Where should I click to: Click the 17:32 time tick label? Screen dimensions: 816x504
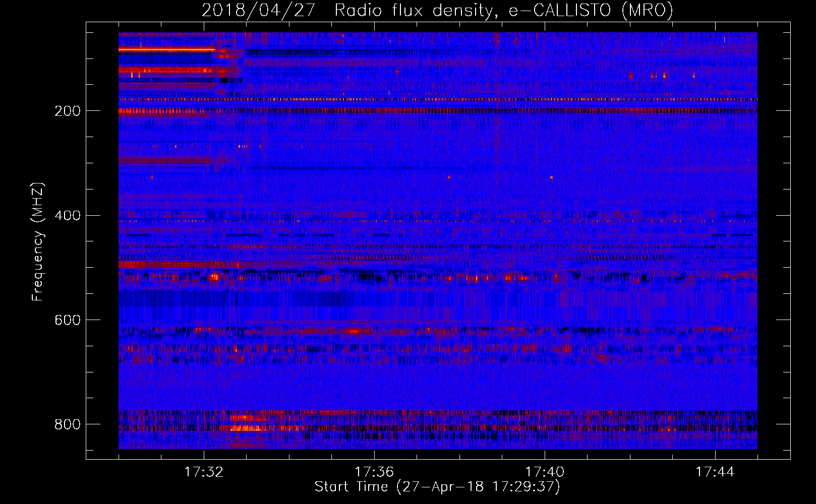point(204,472)
